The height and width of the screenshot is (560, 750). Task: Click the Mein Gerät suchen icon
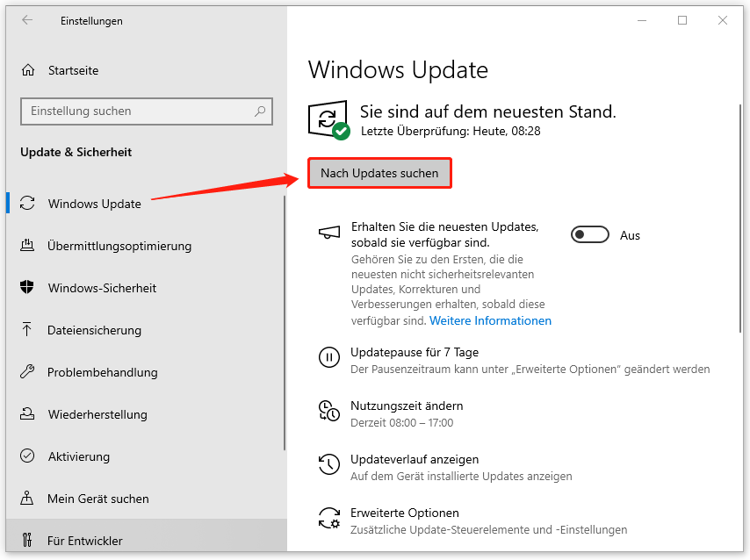(26, 498)
